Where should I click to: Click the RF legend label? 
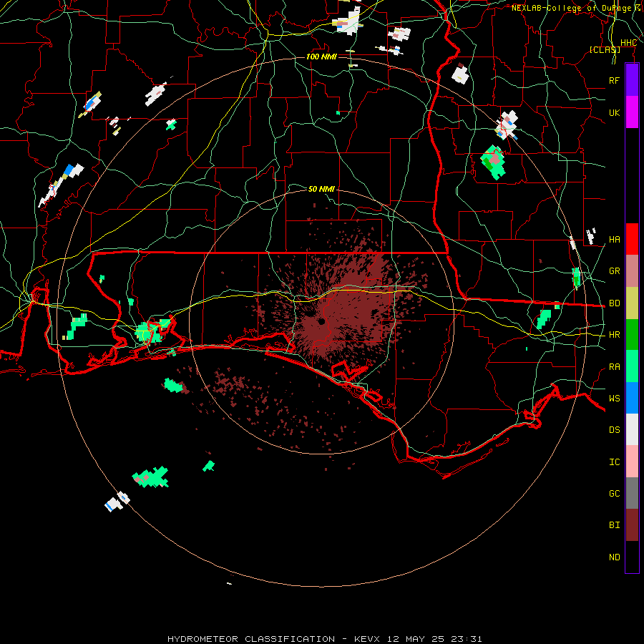pyautogui.click(x=614, y=80)
